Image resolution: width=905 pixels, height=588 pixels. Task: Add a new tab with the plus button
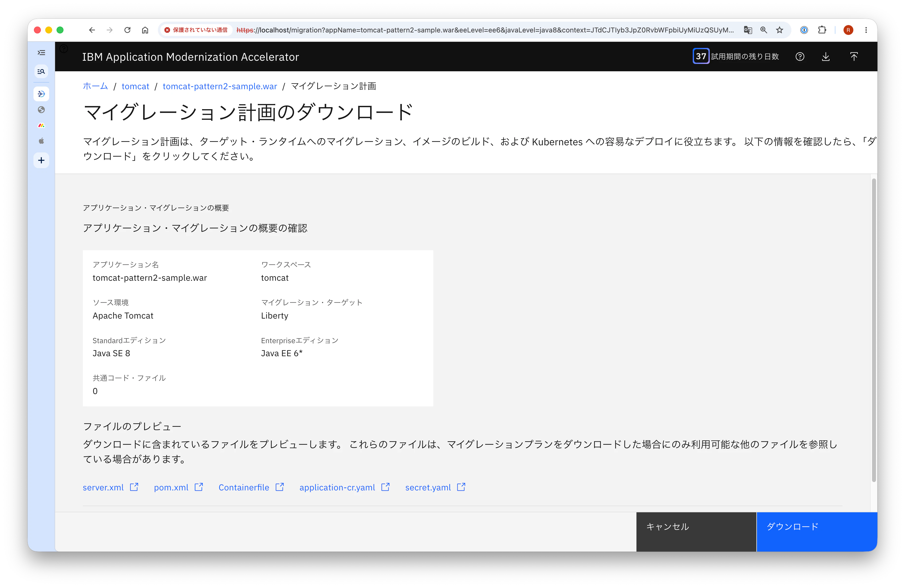tap(42, 161)
